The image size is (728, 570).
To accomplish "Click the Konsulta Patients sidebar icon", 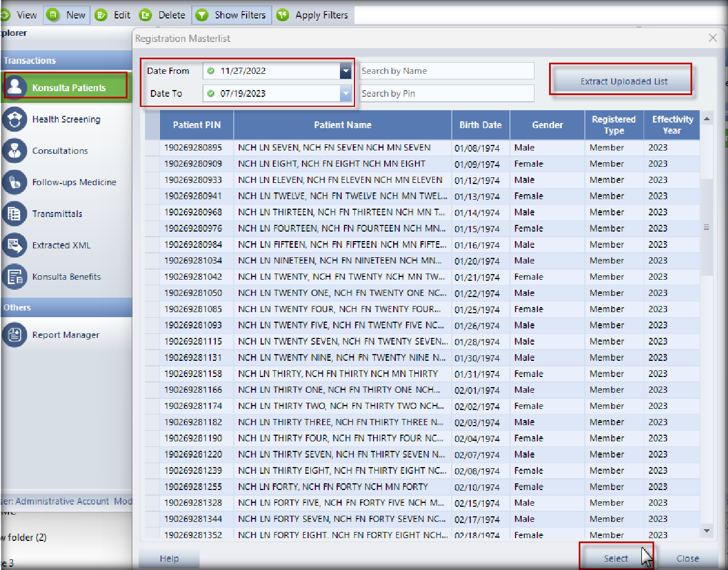I will click(x=15, y=87).
